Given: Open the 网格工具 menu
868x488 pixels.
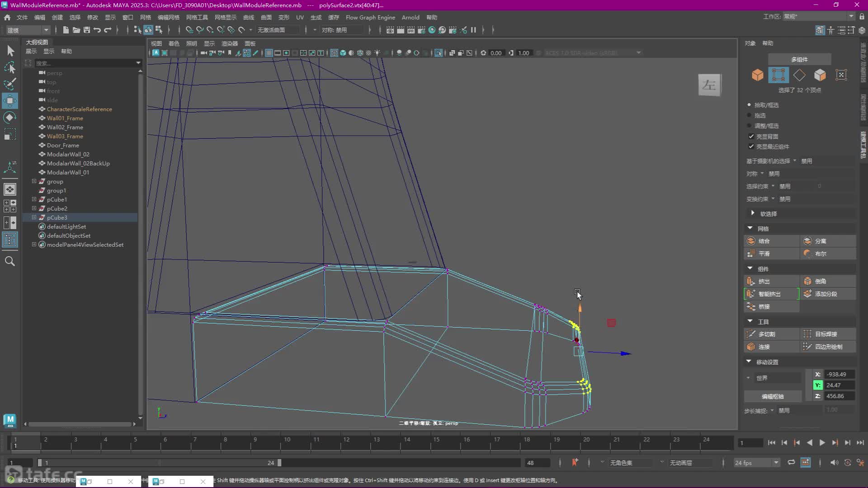Looking at the screenshot, I should [197, 17].
